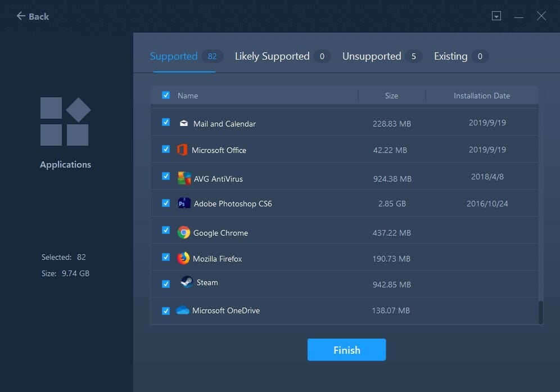
Task: Select the Microsoft OneDrive name text
Action: click(225, 310)
